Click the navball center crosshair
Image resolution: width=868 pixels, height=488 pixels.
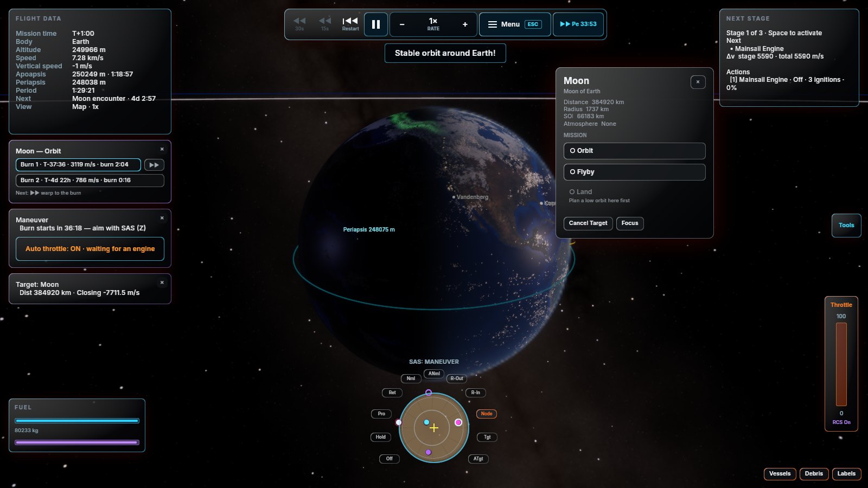(434, 428)
